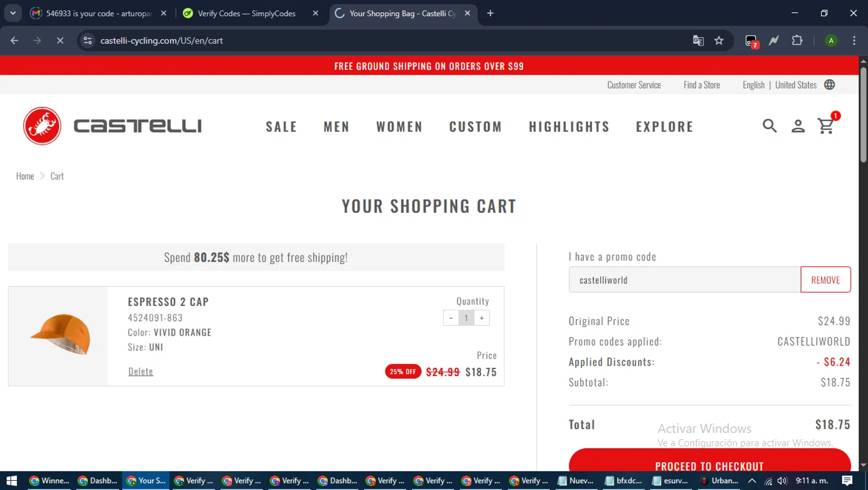Open the EXPLORE menu
868x490 pixels.
point(665,127)
